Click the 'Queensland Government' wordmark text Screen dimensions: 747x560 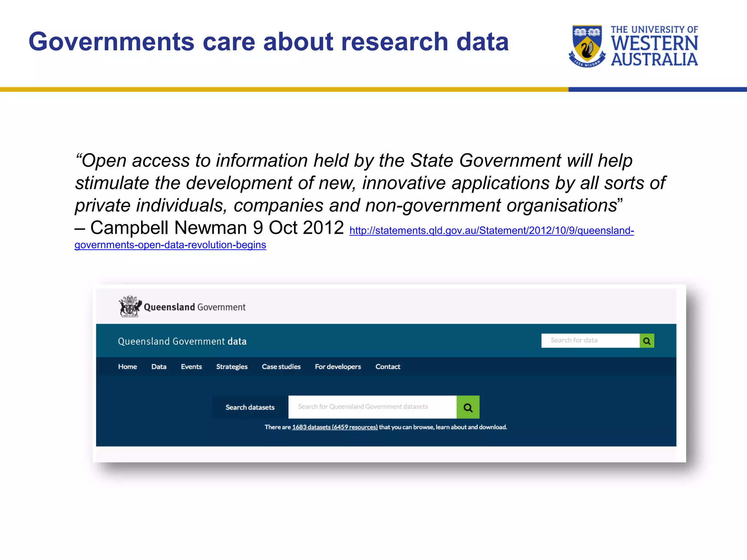194,307
